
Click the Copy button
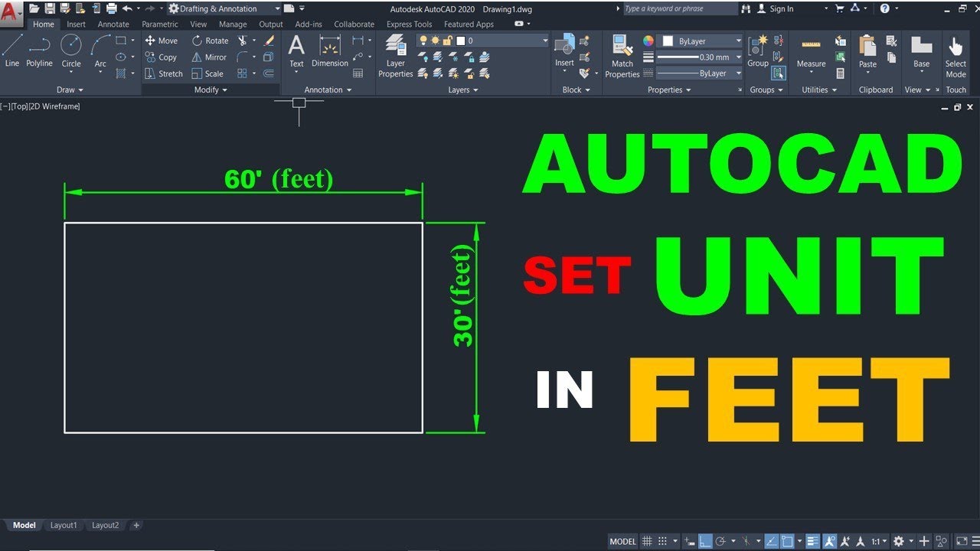(162, 57)
